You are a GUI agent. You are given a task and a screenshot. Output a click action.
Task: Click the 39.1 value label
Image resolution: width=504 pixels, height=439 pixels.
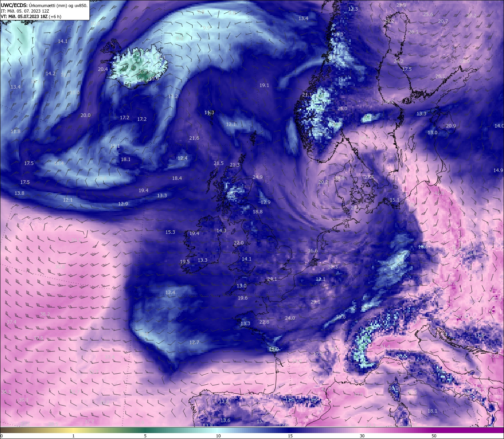pyautogui.click(x=24, y=400)
